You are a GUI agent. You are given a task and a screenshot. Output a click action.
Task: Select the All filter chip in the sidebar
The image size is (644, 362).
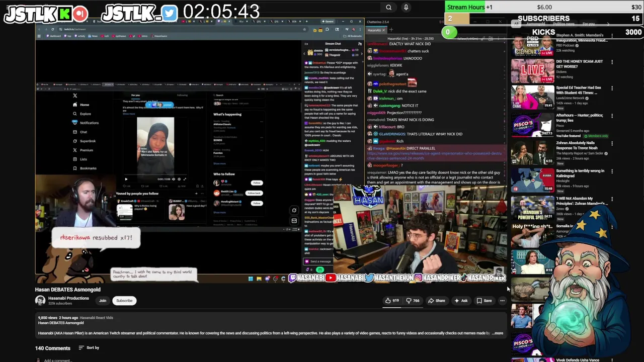pos(516,24)
